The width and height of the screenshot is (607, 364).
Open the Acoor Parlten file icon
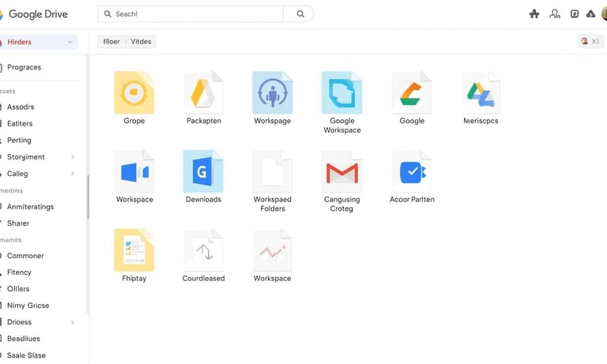(x=412, y=171)
